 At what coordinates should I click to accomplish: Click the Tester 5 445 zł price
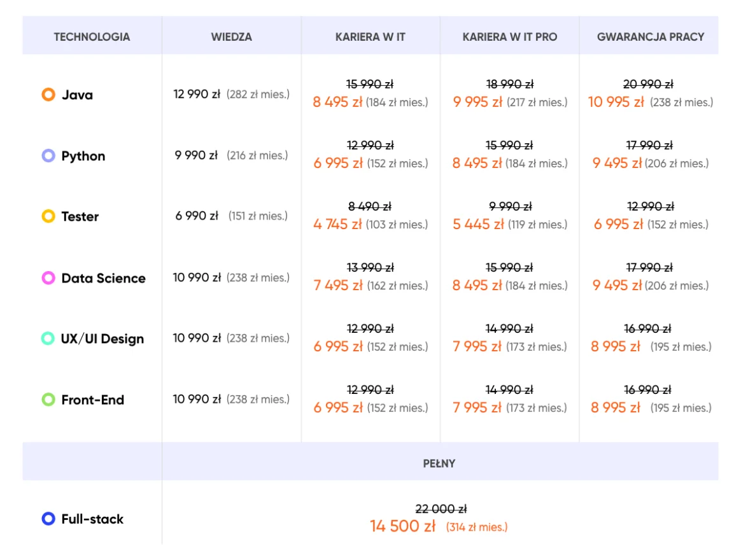point(478,224)
